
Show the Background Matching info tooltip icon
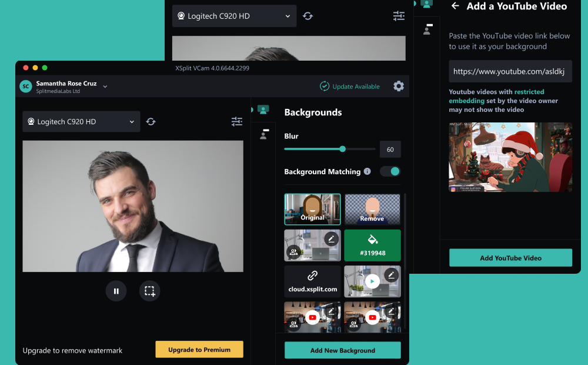click(x=367, y=171)
